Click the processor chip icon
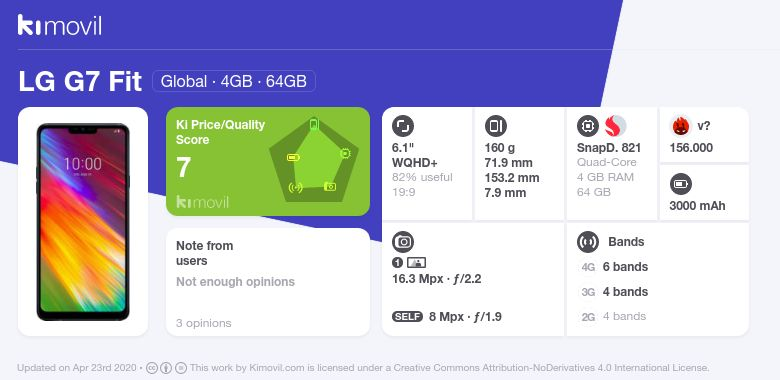The image size is (780, 380). (x=587, y=126)
